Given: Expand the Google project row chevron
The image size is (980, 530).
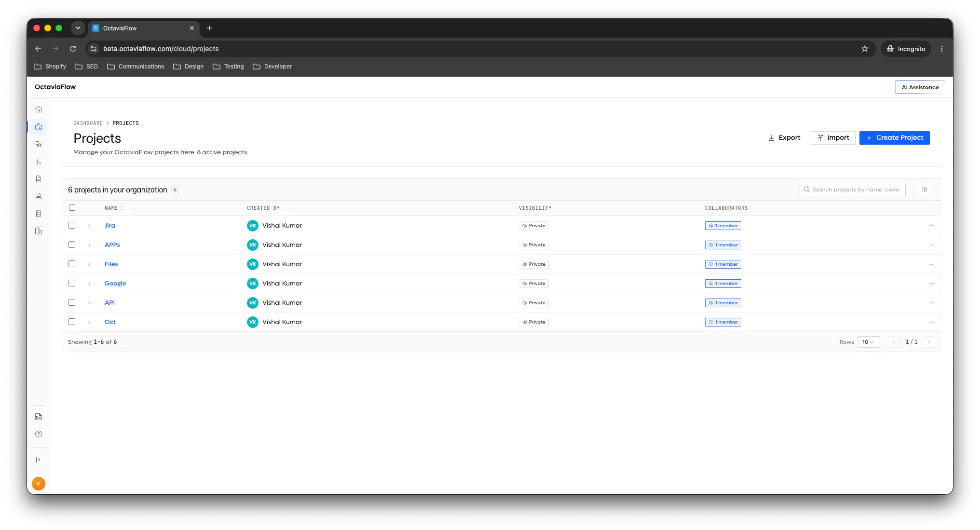Looking at the screenshot, I should point(89,284).
